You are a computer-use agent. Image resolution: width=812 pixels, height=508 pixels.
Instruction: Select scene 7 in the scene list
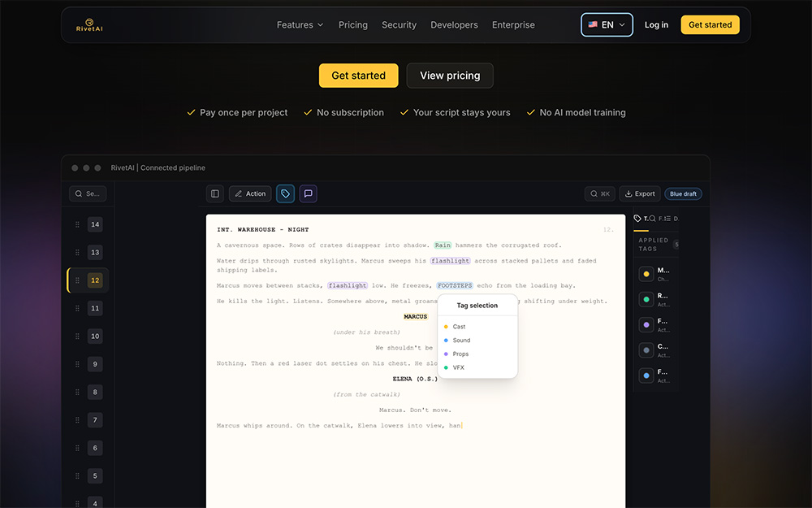pyautogui.click(x=95, y=420)
